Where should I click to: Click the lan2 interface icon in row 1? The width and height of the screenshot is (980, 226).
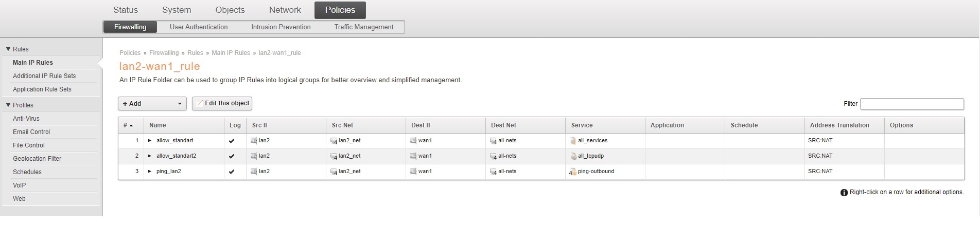coord(254,141)
